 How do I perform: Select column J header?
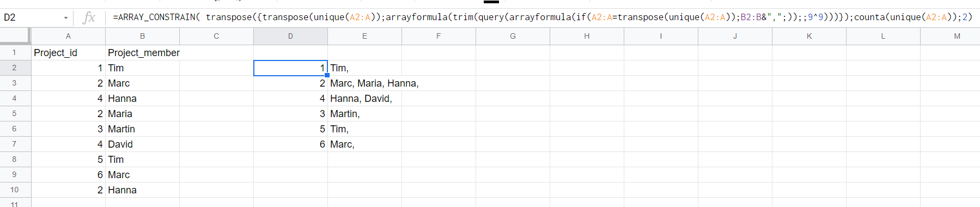point(735,36)
